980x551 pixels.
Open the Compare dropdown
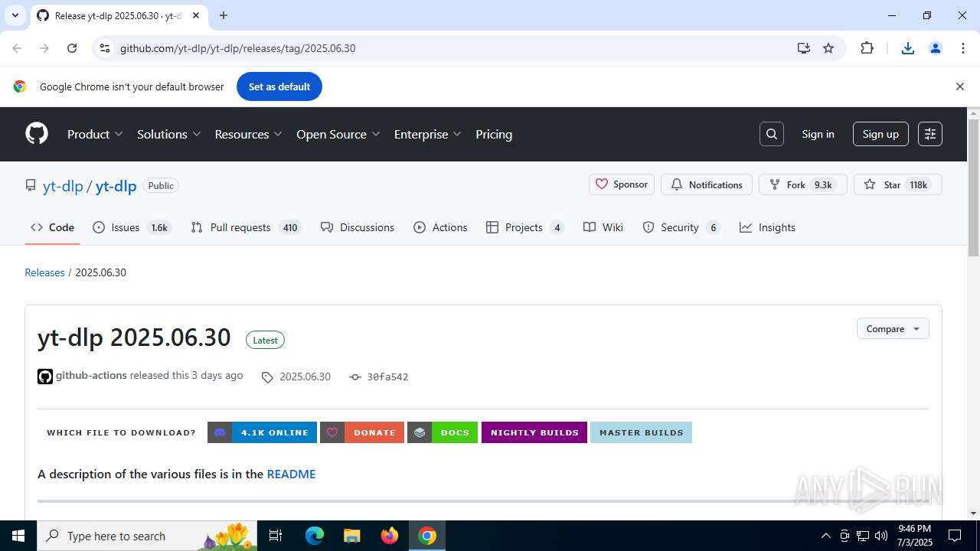tap(893, 329)
